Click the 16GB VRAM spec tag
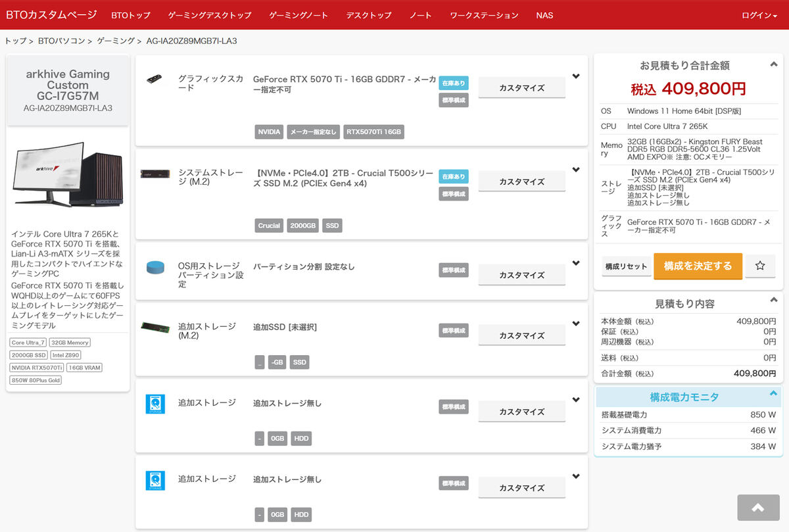 [x=84, y=368]
